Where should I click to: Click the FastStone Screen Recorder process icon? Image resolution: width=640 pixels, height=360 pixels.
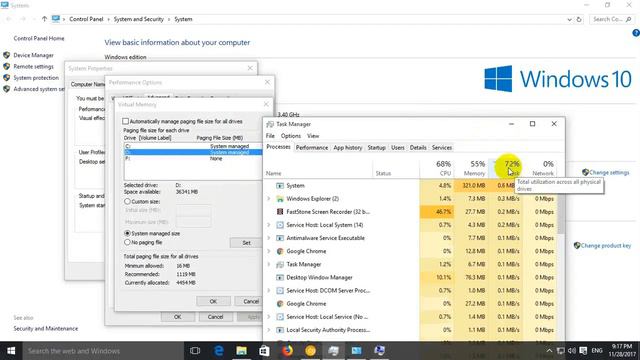click(x=280, y=212)
